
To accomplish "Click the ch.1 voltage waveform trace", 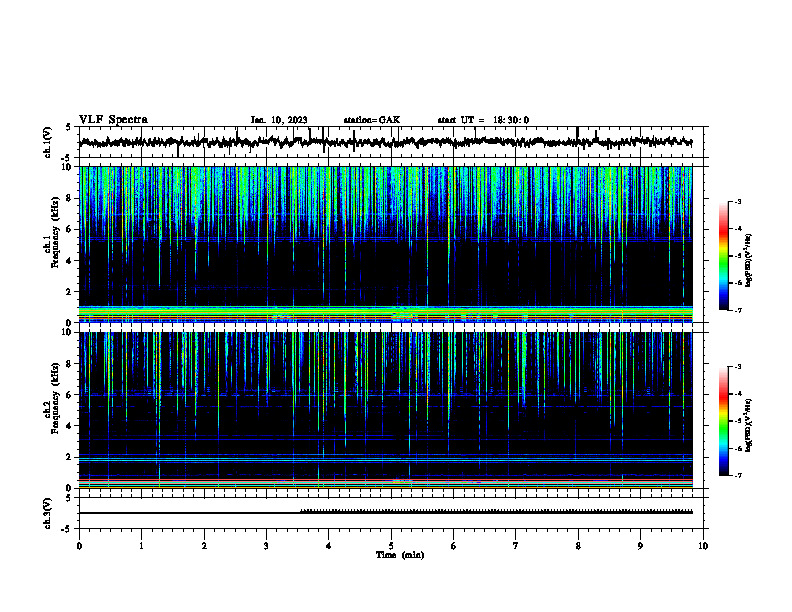I will point(385,142).
